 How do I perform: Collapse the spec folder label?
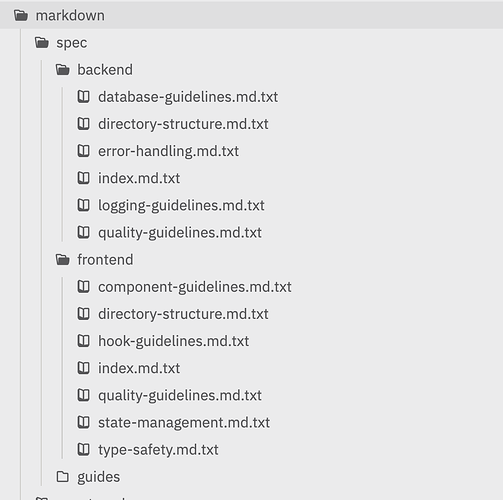coord(72,43)
